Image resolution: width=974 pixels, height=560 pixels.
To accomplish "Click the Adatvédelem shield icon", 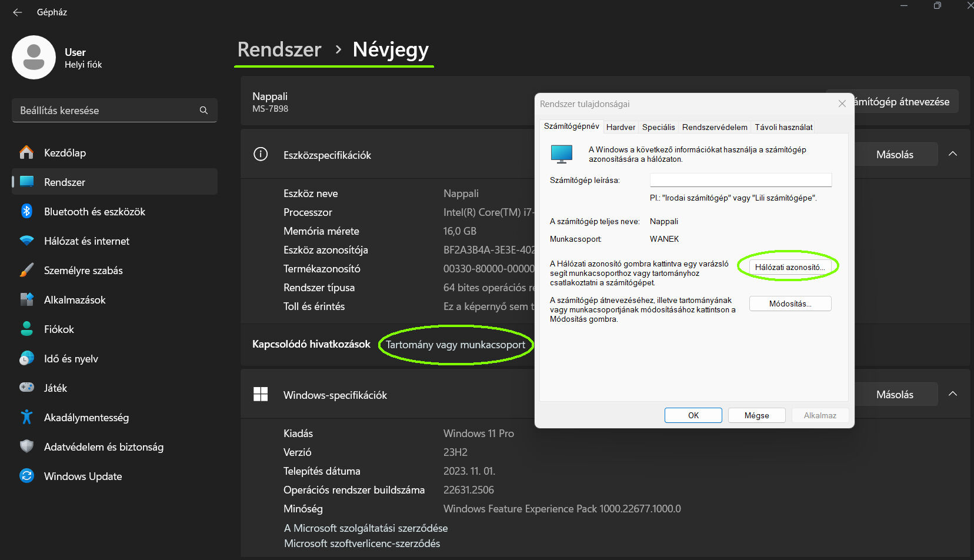I will (x=26, y=446).
